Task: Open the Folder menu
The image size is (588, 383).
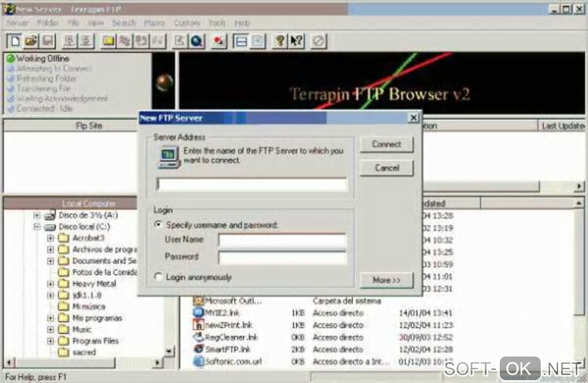Action: coord(48,23)
